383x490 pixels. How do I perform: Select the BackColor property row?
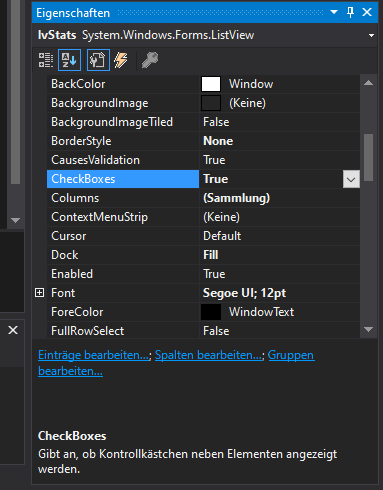click(x=203, y=84)
